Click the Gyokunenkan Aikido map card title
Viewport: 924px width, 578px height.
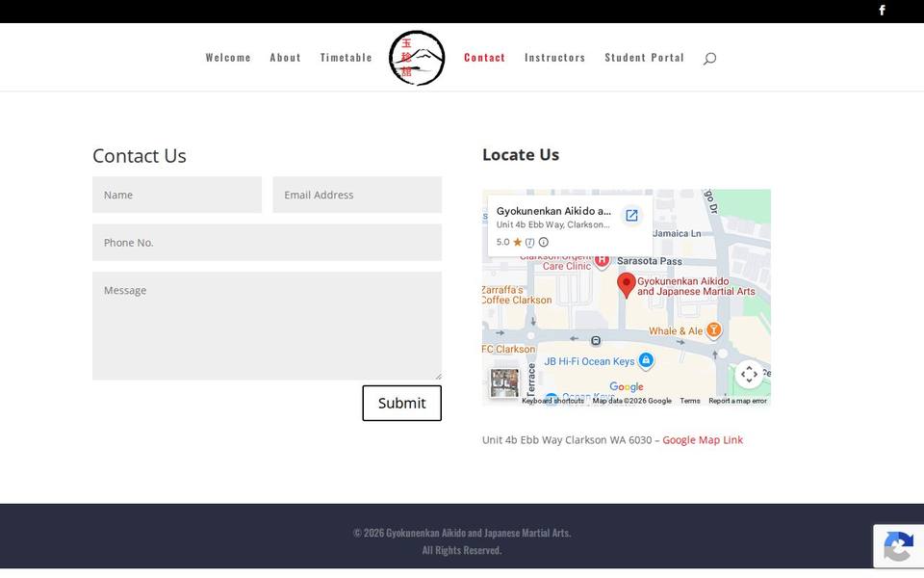pos(553,211)
